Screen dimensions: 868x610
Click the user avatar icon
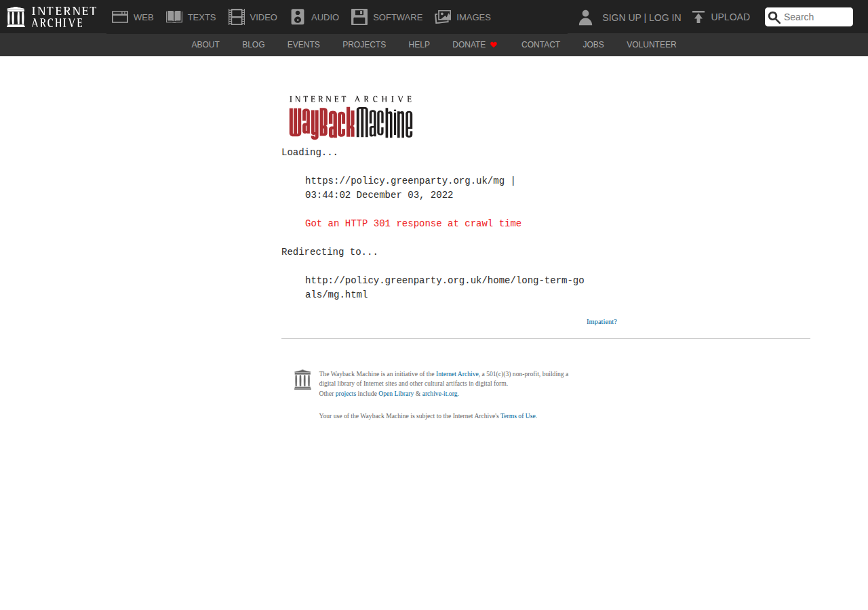click(x=585, y=18)
